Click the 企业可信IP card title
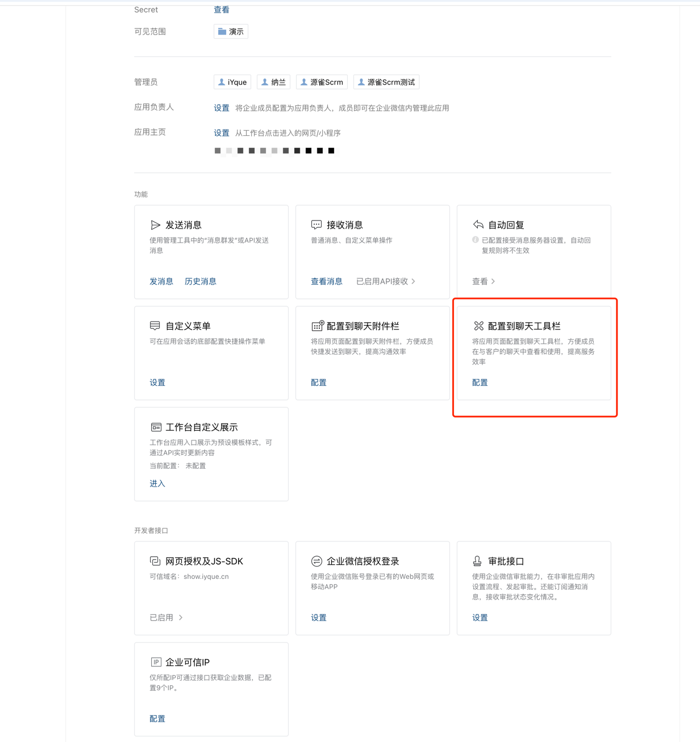The image size is (700, 742). 188,662
